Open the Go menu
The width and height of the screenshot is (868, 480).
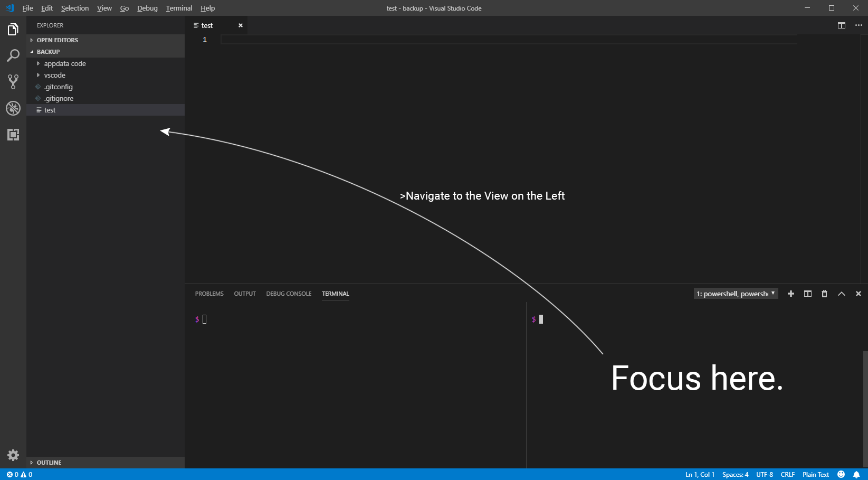pyautogui.click(x=125, y=8)
